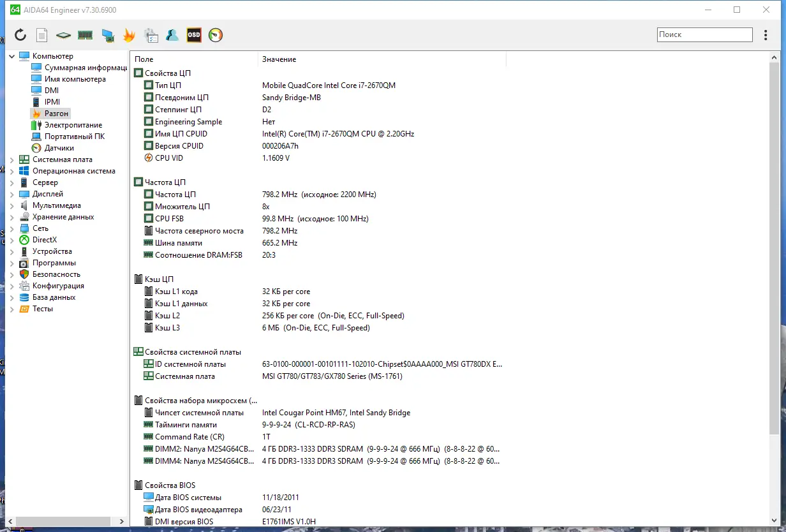Launch the System Stability Test flame icon

pyautogui.click(x=130, y=34)
